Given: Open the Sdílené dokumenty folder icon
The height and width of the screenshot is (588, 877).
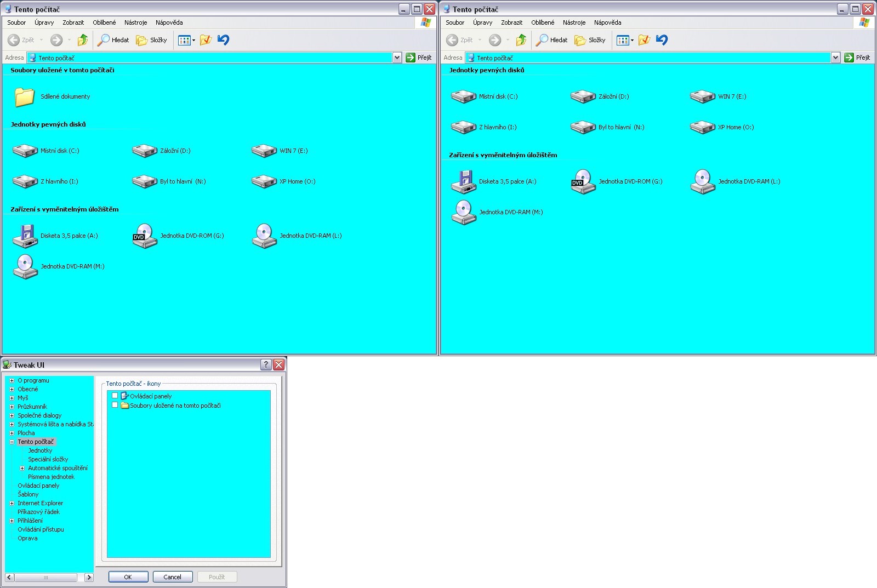Looking at the screenshot, I should point(25,97).
